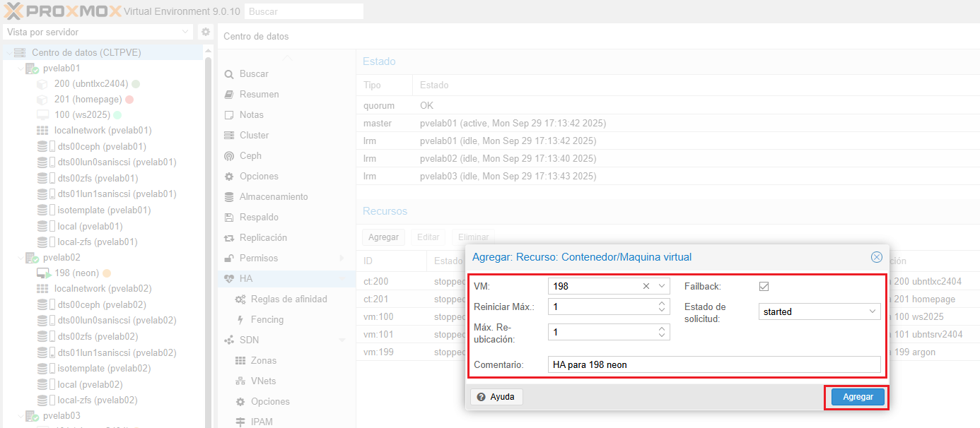Open Notas in the datacenter menu
The width and height of the screenshot is (980, 428).
coord(251,115)
